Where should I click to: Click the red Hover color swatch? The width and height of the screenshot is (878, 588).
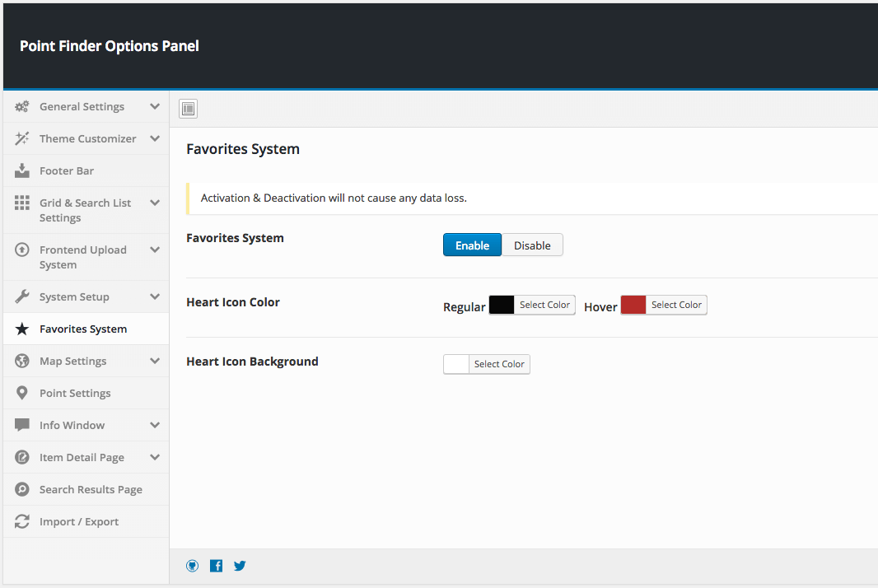coord(633,305)
